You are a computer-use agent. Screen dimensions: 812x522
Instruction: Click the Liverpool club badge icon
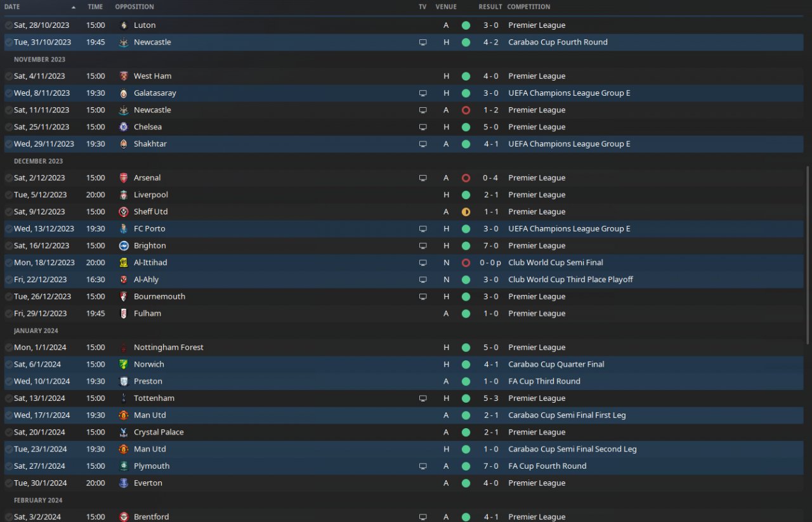point(124,195)
